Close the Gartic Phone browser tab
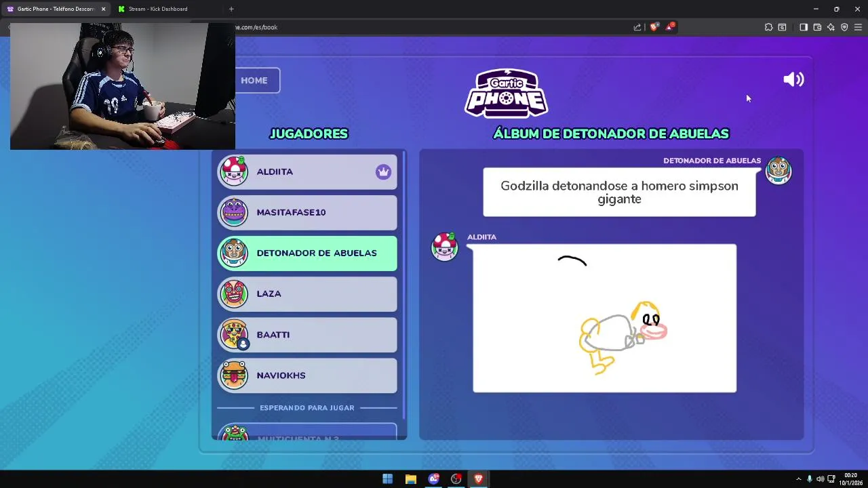The image size is (868, 488). [103, 9]
